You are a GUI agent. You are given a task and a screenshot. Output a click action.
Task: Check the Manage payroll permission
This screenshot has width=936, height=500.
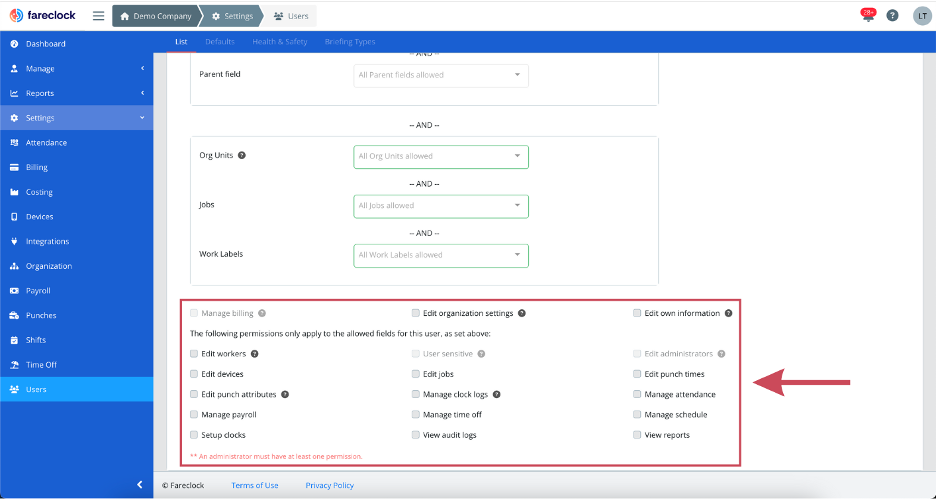[x=194, y=415]
